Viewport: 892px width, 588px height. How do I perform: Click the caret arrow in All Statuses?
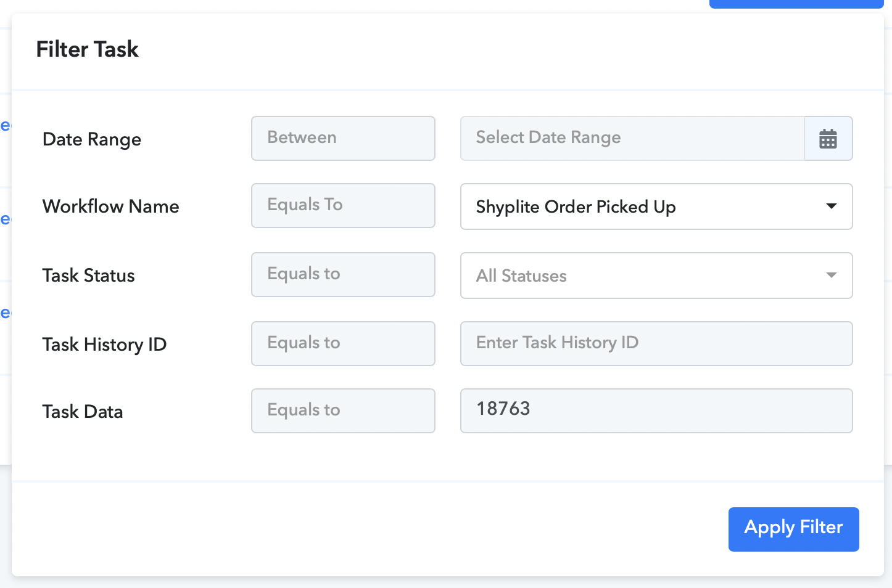831,276
